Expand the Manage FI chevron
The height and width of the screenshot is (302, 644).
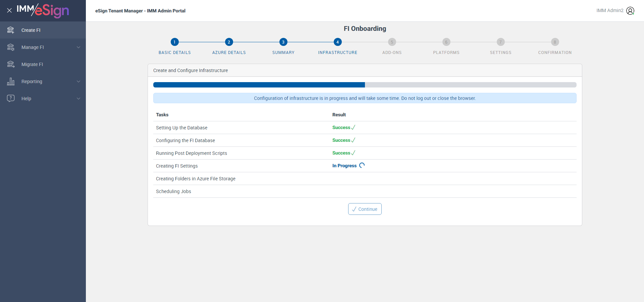[x=78, y=47]
